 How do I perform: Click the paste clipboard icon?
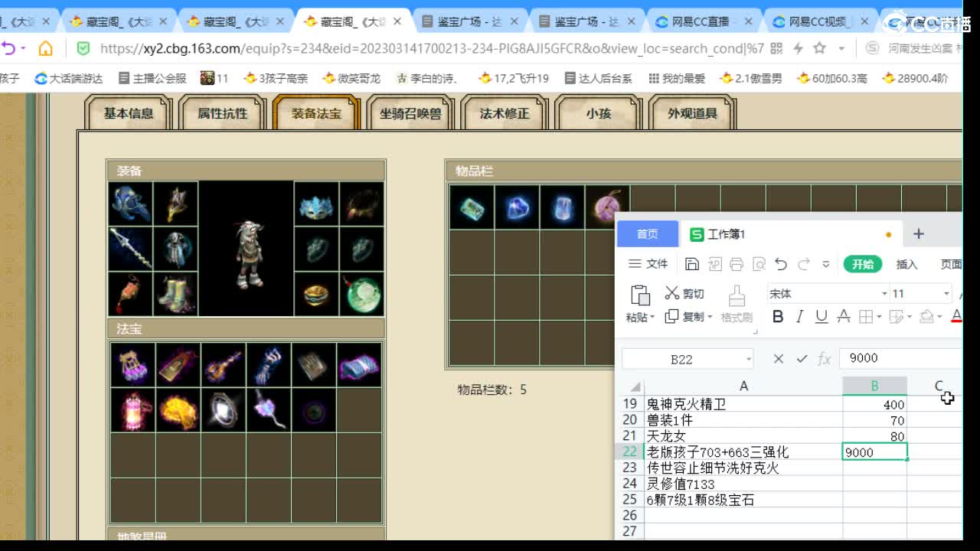coord(640,295)
